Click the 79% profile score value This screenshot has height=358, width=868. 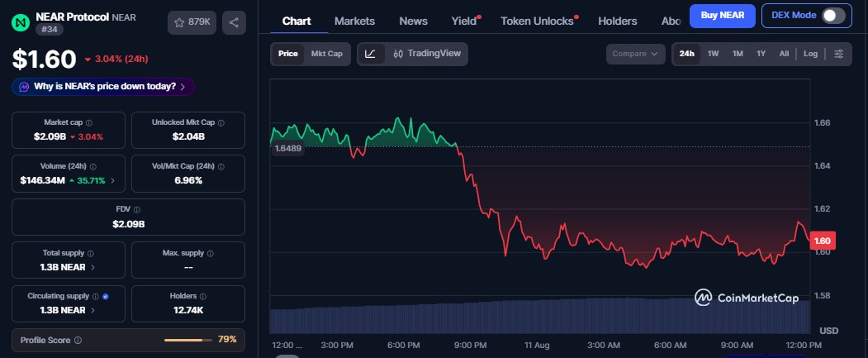click(x=227, y=339)
